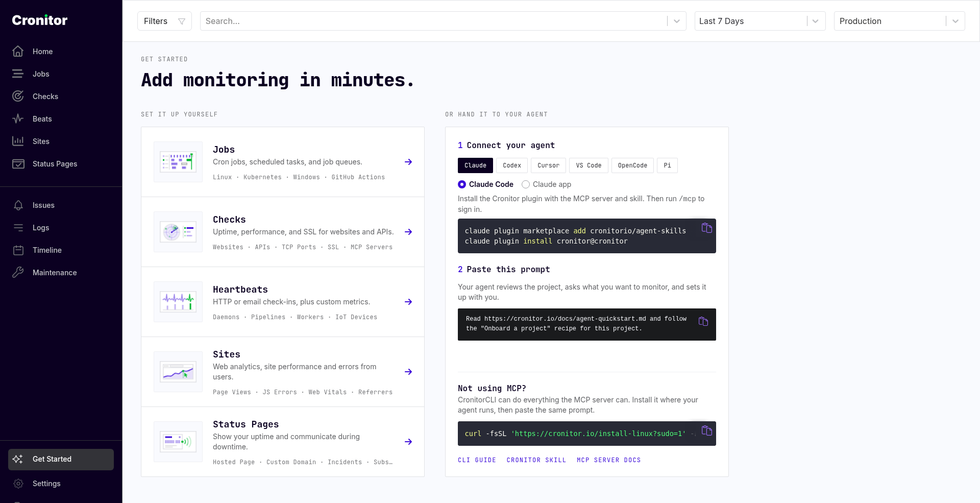Viewport: 980px width, 503px height.
Task: Click the Sites bar-chart icon in sidebar
Action: (x=18, y=141)
